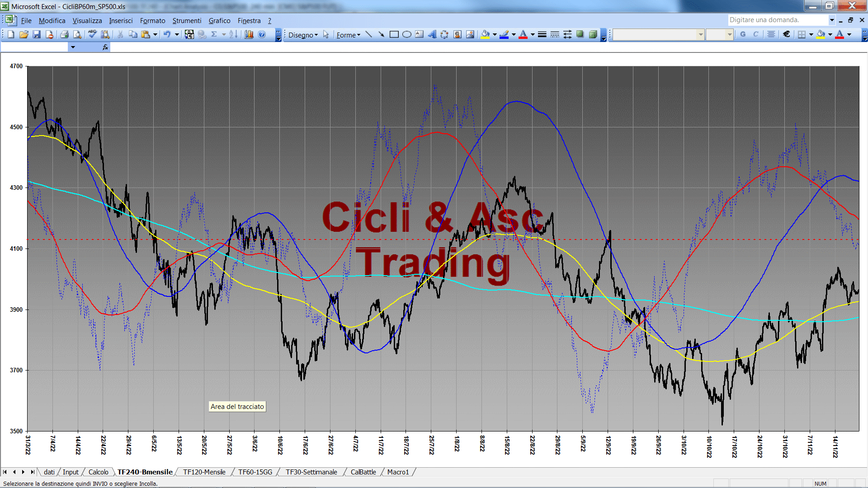
Task: Click the 3-D Style icon
Action: [593, 34]
